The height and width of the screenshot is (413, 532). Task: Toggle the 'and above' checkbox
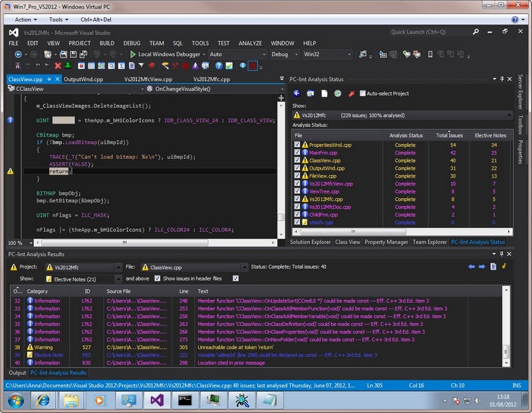(x=158, y=279)
